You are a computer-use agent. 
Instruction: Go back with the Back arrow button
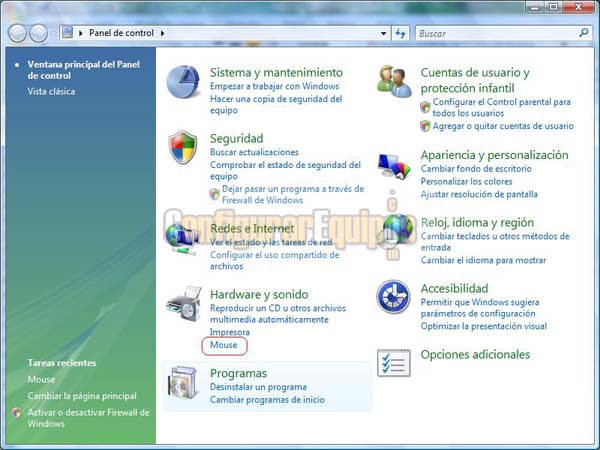[17, 33]
